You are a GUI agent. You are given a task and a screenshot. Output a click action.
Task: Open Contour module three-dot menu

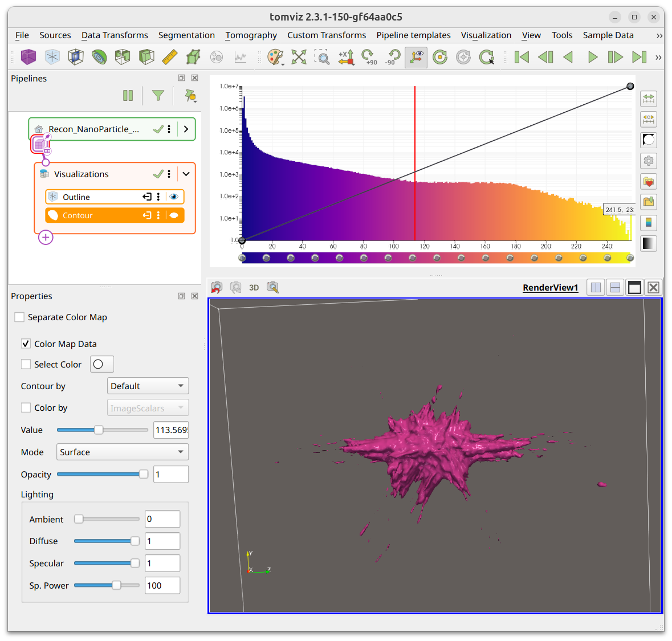pyautogui.click(x=158, y=215)
